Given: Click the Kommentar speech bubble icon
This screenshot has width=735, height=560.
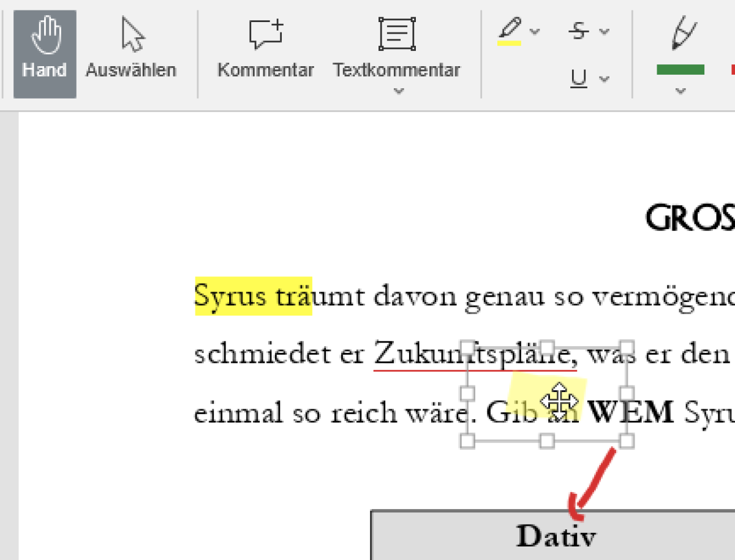Looking at the screenshot, I should pos(265,35).
